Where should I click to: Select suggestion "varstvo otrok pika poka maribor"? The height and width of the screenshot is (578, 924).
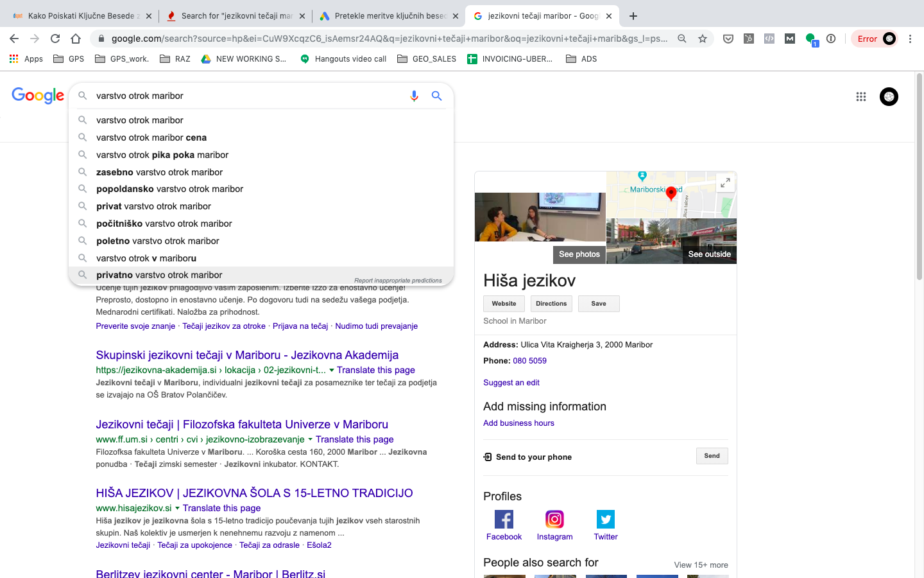261,155
